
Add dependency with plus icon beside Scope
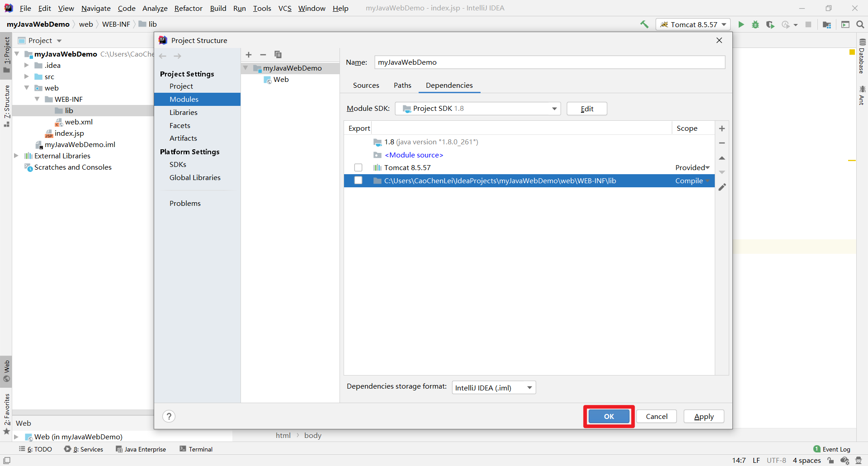coord(722,128)
